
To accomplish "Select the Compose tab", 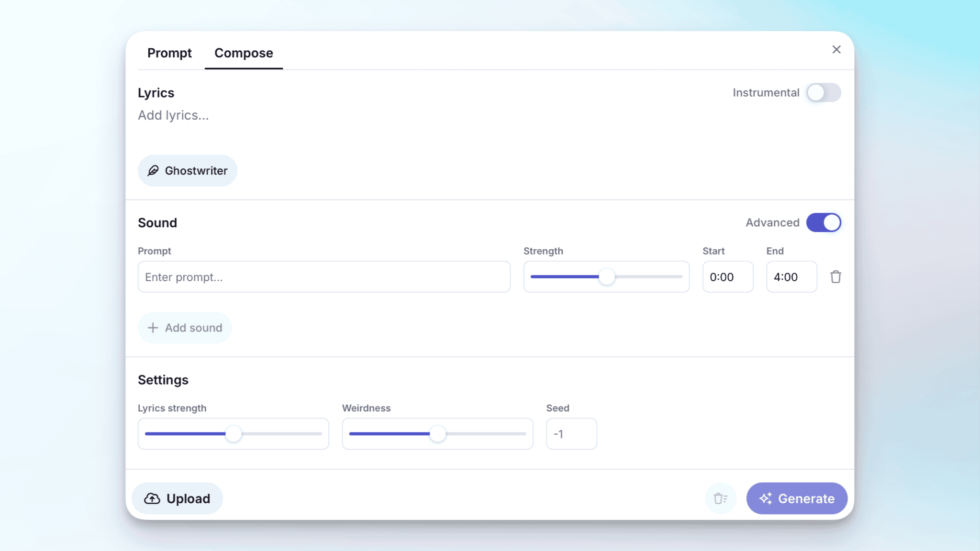I will [x=244, y=53].
